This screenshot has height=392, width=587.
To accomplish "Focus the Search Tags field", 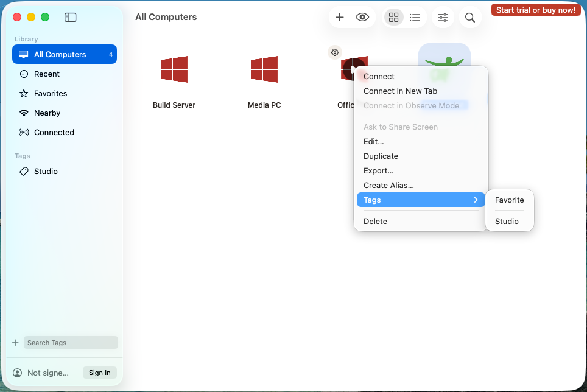I will (71, 343).
